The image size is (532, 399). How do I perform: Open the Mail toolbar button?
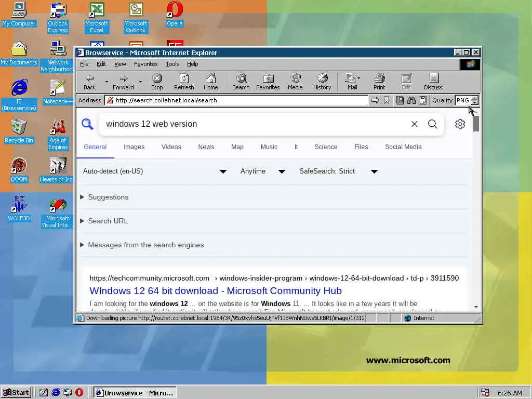350,82
